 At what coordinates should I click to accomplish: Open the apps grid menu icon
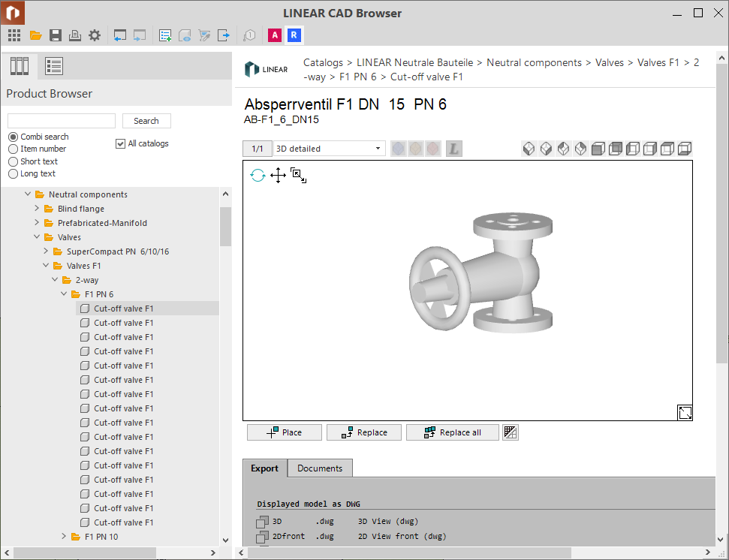(14, 35)
